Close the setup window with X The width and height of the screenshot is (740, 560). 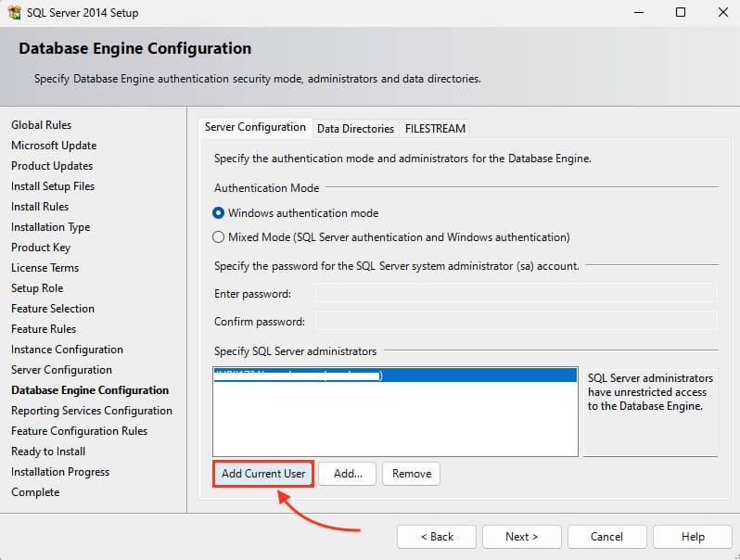[721, 13]
